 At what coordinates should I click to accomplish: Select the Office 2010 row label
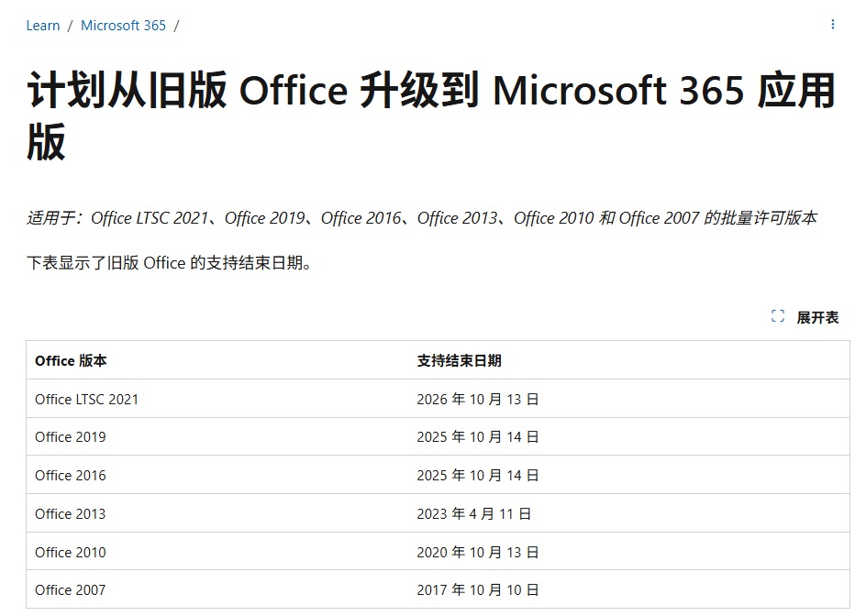(x=71, y=553)
